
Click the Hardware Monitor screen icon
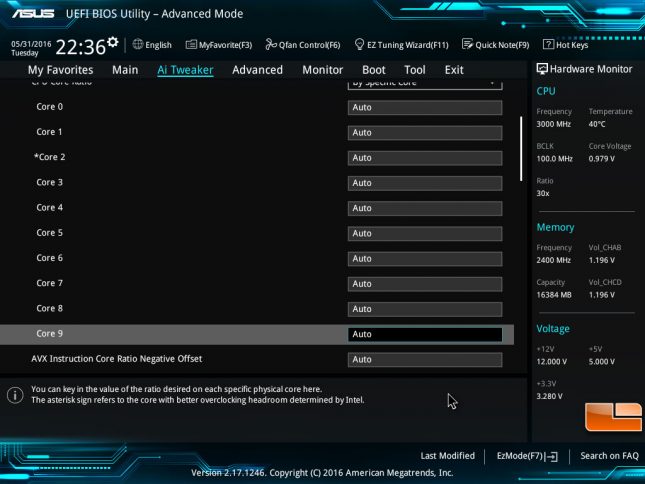pos(542,69)
